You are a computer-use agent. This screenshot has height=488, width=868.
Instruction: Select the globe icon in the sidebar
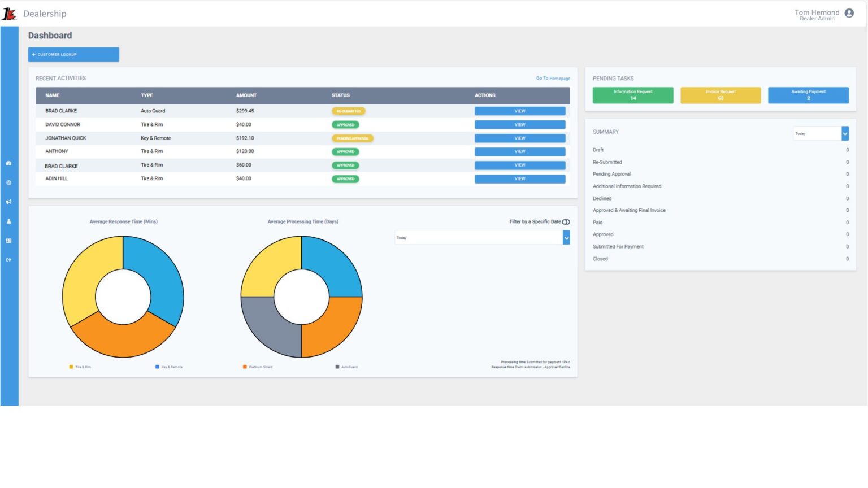[8, 182]
